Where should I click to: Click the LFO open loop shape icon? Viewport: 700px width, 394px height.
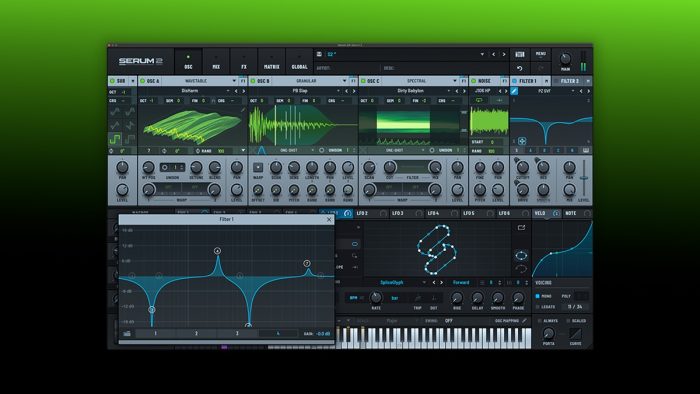(x=521, y=269)
